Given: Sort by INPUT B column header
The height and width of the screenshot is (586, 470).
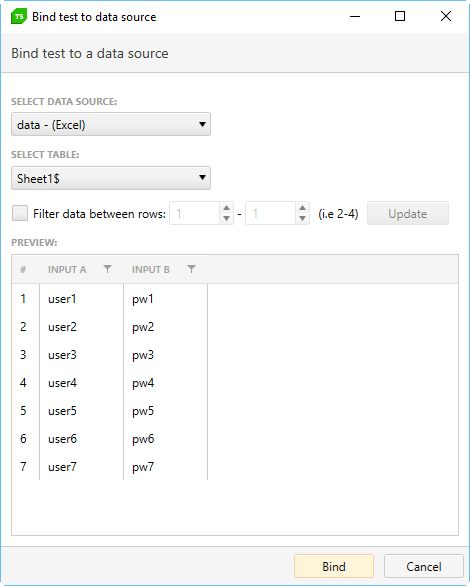Looking at the screenshot, I should click(x=151, y=269).
